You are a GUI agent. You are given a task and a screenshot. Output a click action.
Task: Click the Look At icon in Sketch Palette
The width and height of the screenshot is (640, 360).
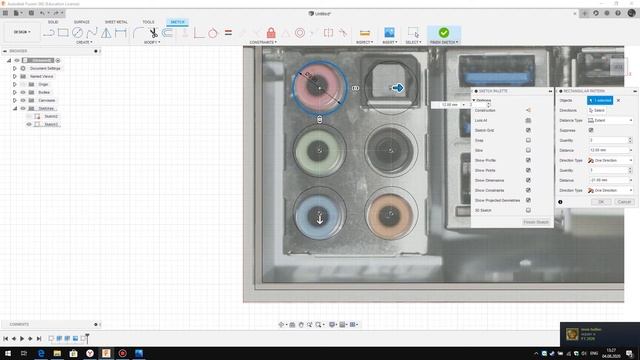528,120
